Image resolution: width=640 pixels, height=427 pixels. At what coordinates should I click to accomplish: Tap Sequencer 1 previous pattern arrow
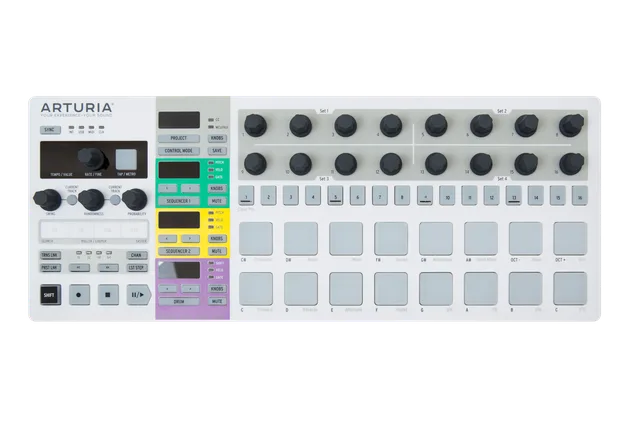[x=168, y=189]
